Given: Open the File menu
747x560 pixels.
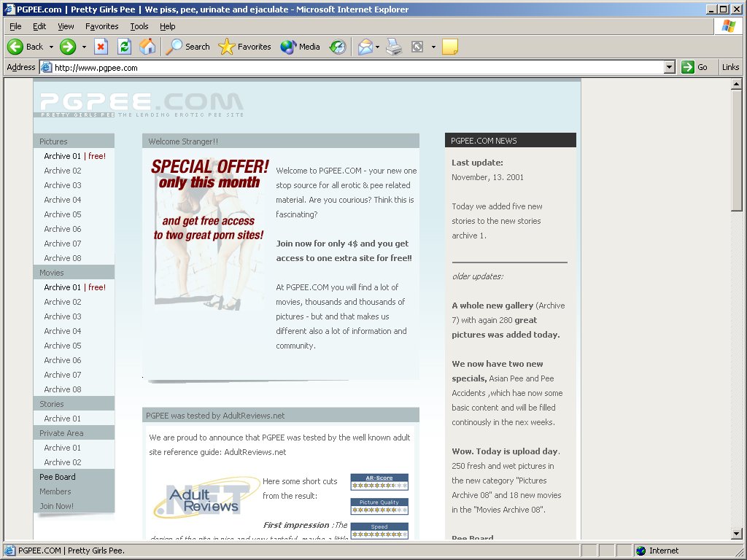Looking at the screenshot, I should pos(15,26).
